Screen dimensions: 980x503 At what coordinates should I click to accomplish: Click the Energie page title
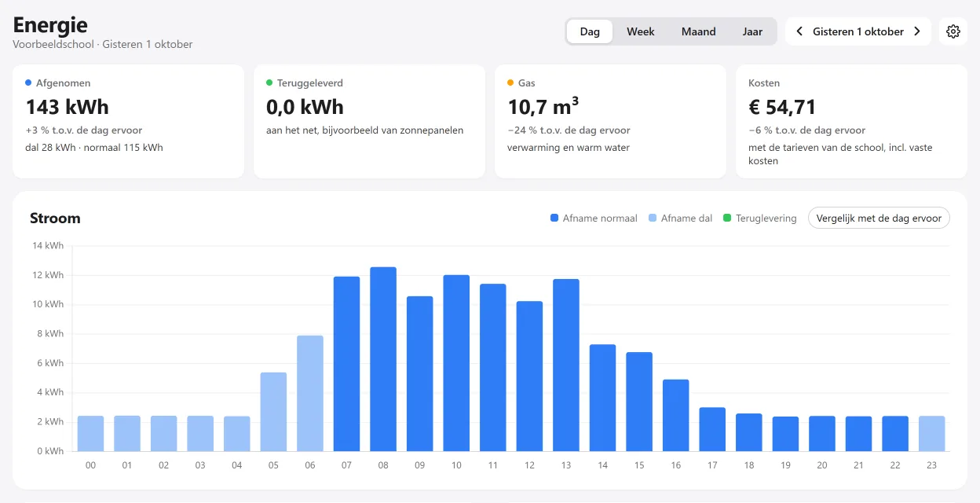point(50,24)
